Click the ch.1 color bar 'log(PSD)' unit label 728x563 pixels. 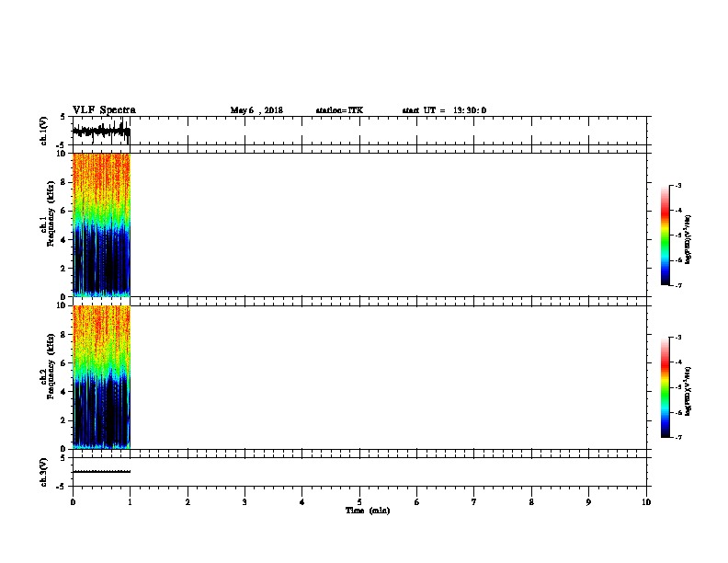coord(688,239)
